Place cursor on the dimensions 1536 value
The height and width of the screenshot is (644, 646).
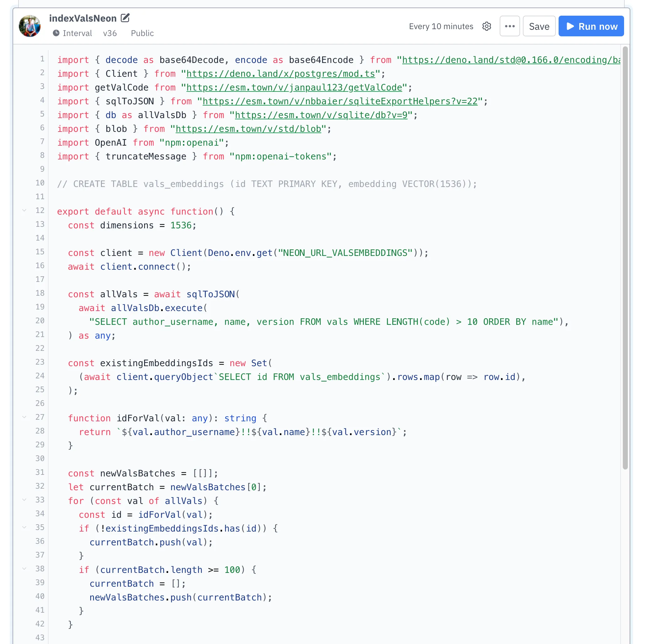180,225
